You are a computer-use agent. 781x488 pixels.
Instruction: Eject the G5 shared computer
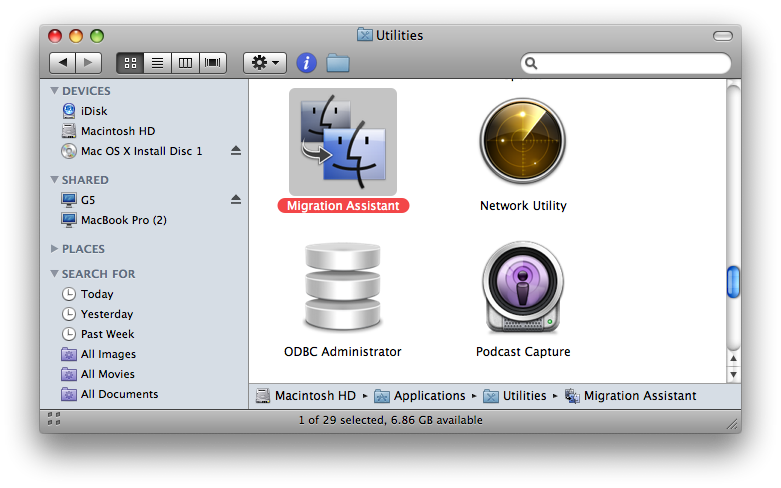pyautogui.click(x=236, y=200)
